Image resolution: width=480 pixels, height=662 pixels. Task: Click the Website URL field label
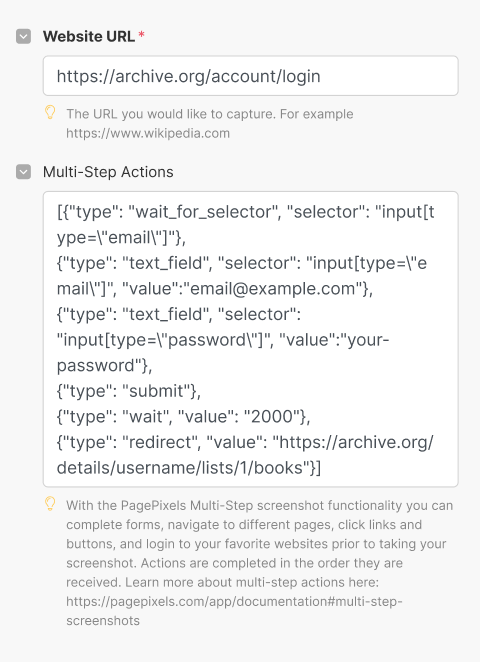click(89, 36)
